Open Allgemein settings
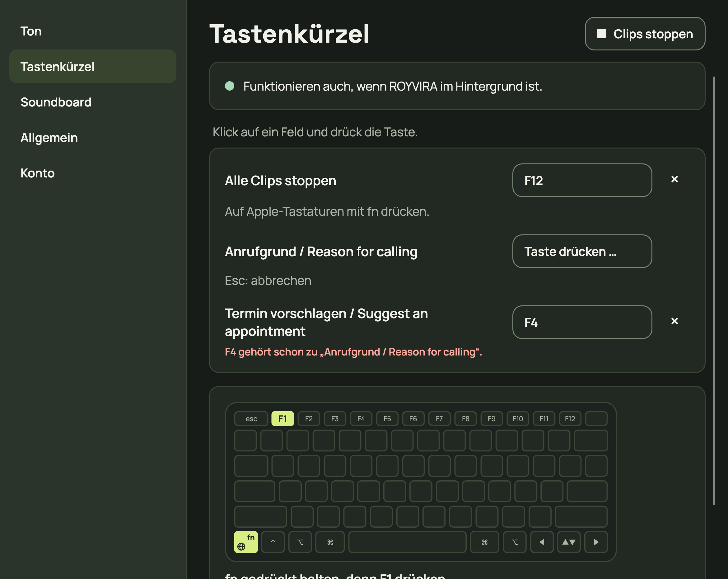 pos(92,138)
